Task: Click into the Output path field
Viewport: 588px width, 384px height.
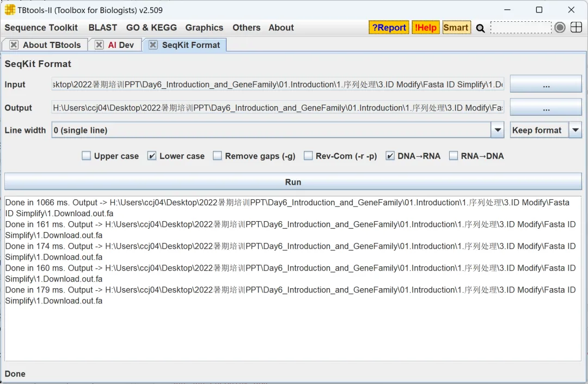Action: (278, 108)
